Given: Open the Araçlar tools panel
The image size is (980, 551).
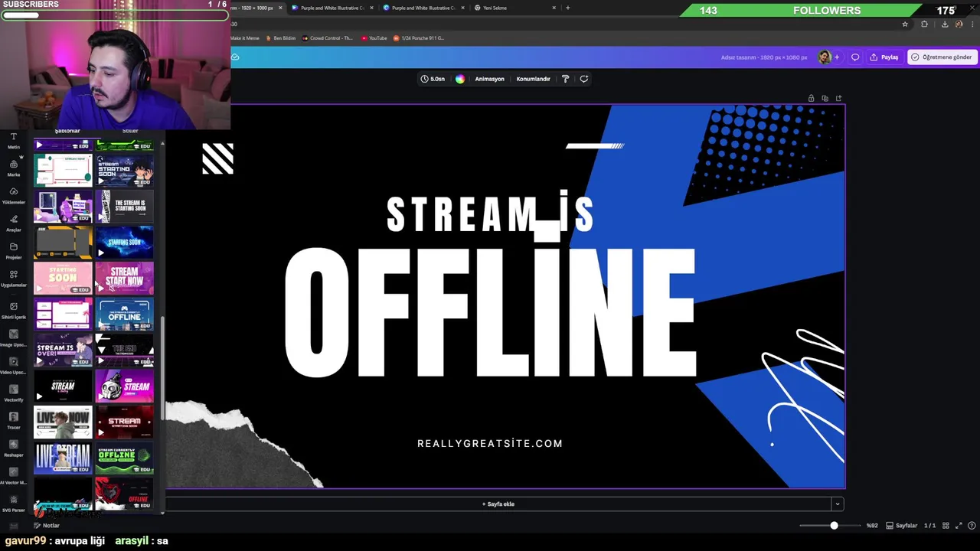Looking at the screenshot, I should (14, 223).
